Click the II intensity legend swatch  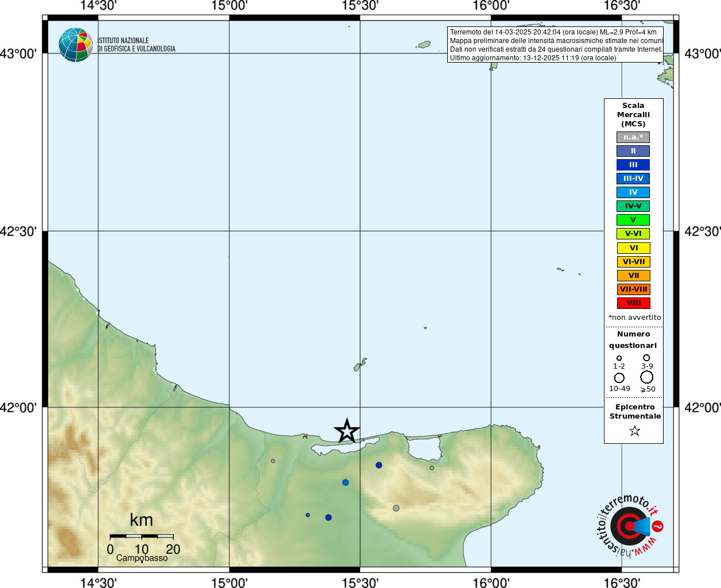click(633, 151)
